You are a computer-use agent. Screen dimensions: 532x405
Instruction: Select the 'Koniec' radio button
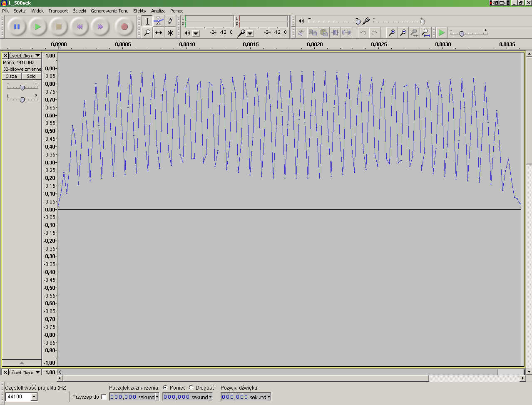pos(165,388)
